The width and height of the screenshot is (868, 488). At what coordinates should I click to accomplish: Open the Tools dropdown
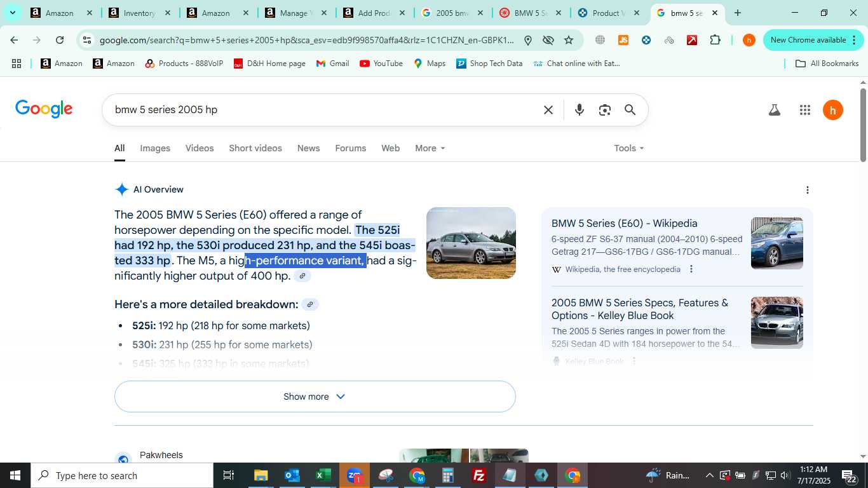[629, 148]
